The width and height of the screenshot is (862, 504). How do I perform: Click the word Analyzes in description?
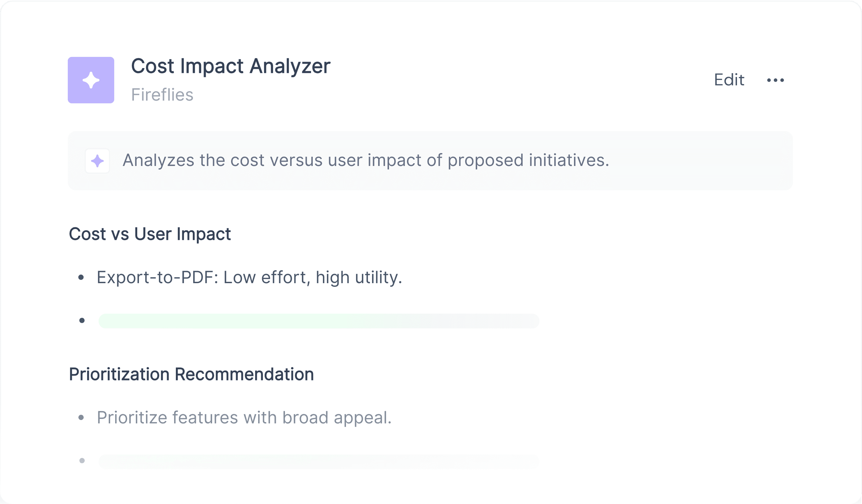click(158, 160)
